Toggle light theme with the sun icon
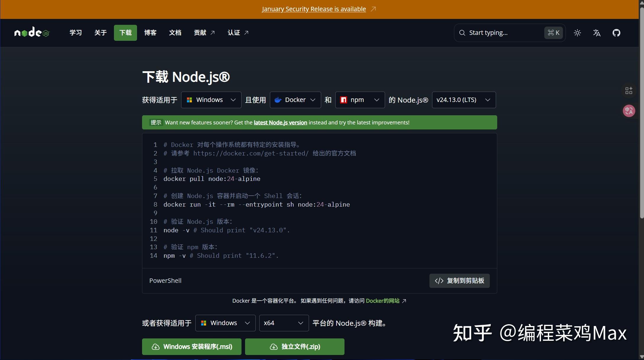This screenshot has height=360, width=644. [x=577, y=33]
